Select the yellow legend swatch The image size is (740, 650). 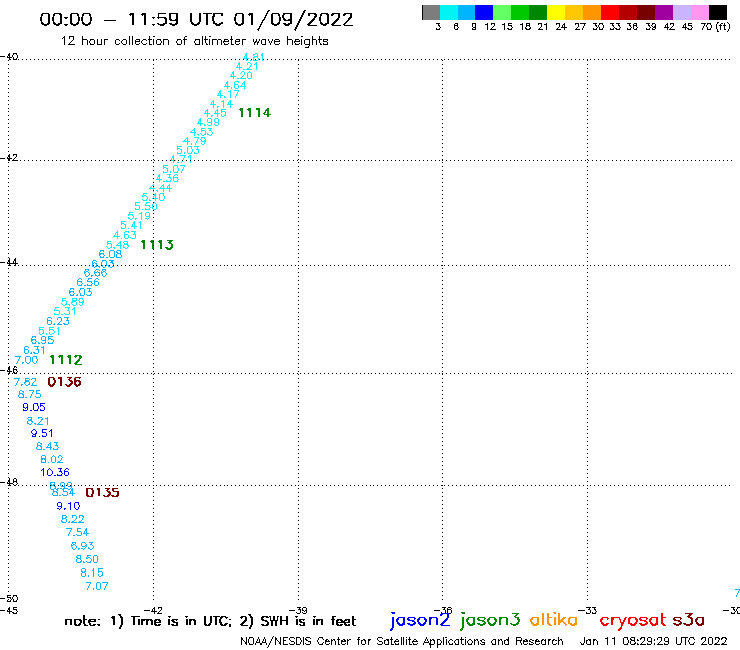[x=556, y=13]
